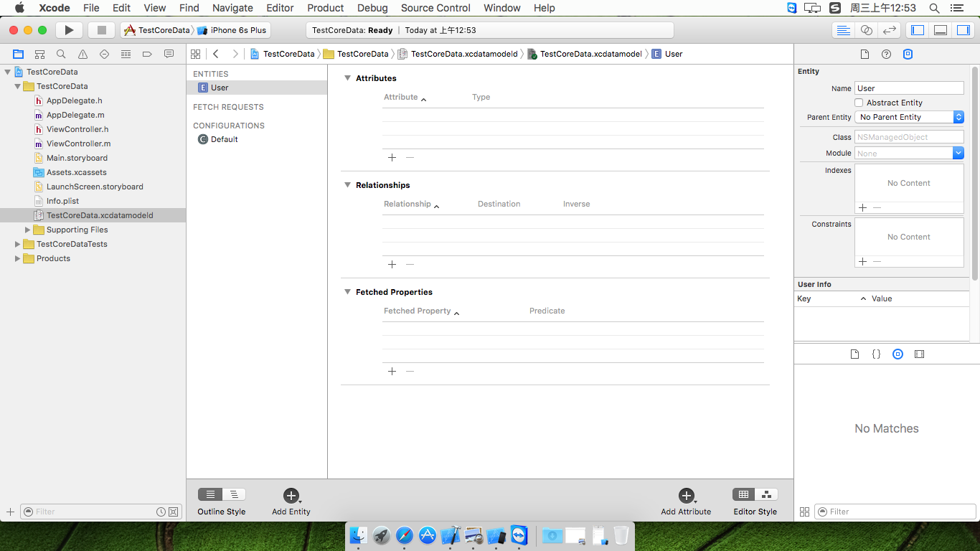Image resolution: width=980 pixels, height=551 pixels.
Task: Add a new attribute with plus under Attributes
Action: click(x=392, y=157)
